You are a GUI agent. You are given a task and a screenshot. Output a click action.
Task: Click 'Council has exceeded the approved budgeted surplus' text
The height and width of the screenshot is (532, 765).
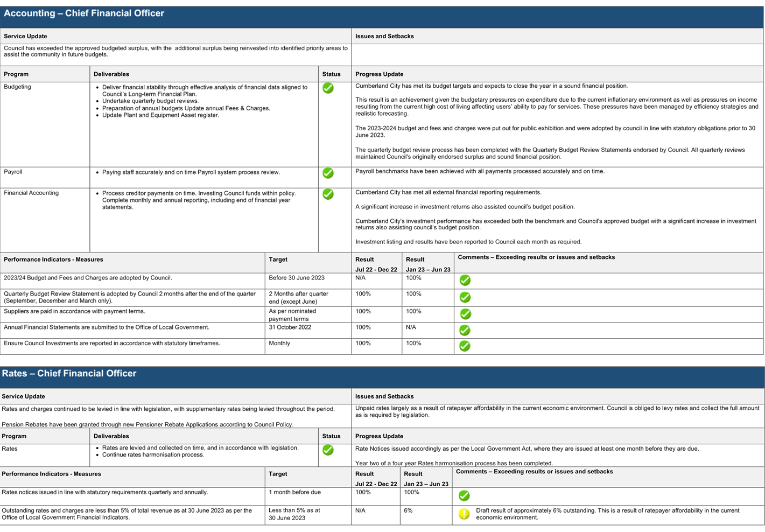pyautogui.click(x=176, y=51)
